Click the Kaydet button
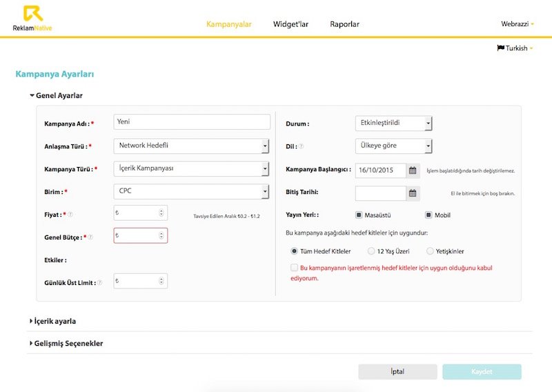Image resolution: width=552 pixels, height=392 pixels. tap(482, 371)
